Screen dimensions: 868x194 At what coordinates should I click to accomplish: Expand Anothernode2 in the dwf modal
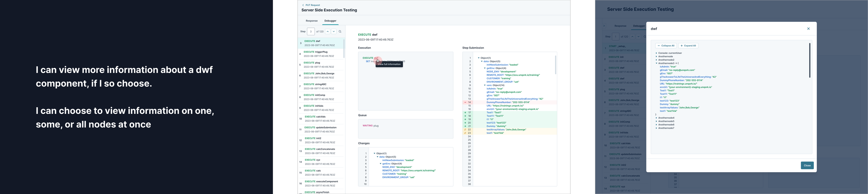(656, 60)
